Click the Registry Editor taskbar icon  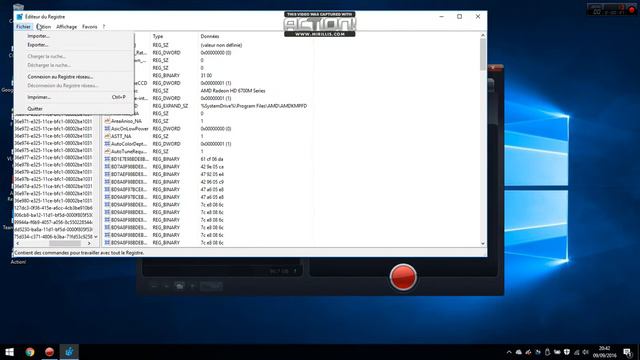coord(69,352)
